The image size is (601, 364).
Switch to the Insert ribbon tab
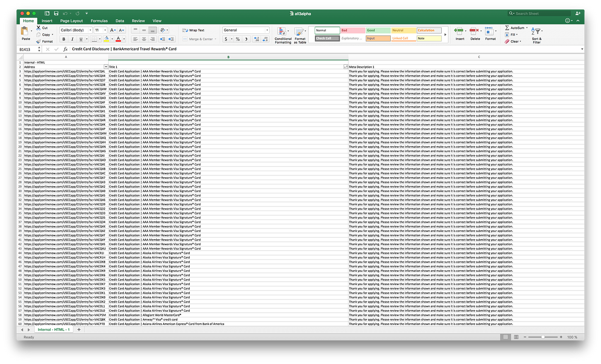(x=47, y=21)
